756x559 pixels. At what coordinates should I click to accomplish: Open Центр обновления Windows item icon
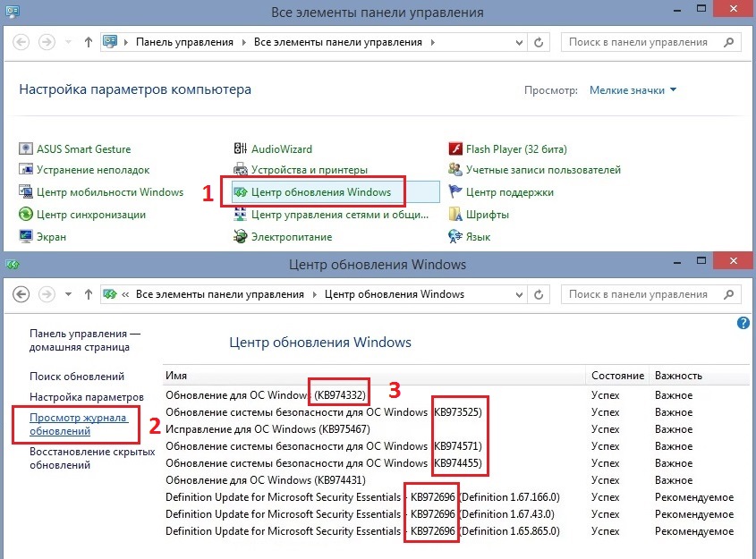tap(240, 192)
